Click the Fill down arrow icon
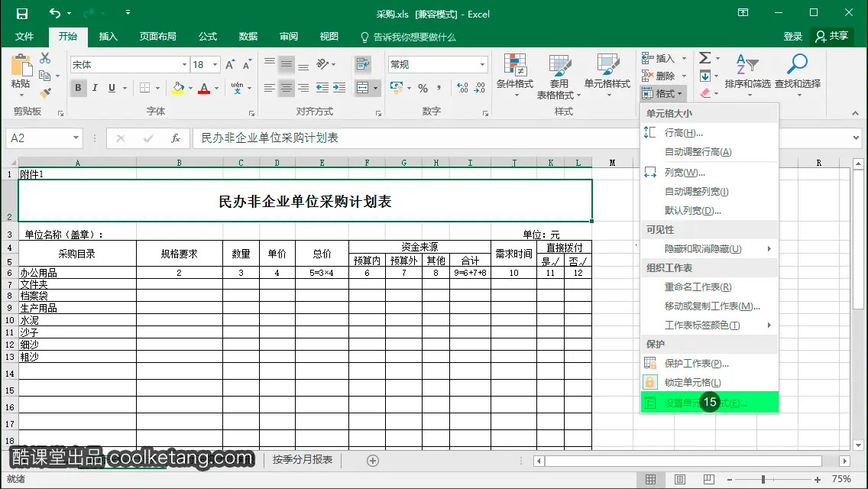868x489 pixels. (x=704, y=76)
